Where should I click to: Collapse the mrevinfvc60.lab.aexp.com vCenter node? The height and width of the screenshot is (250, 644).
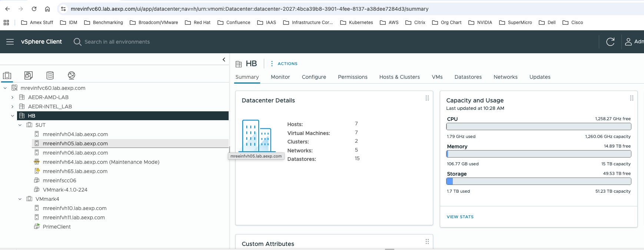(5, 88)
